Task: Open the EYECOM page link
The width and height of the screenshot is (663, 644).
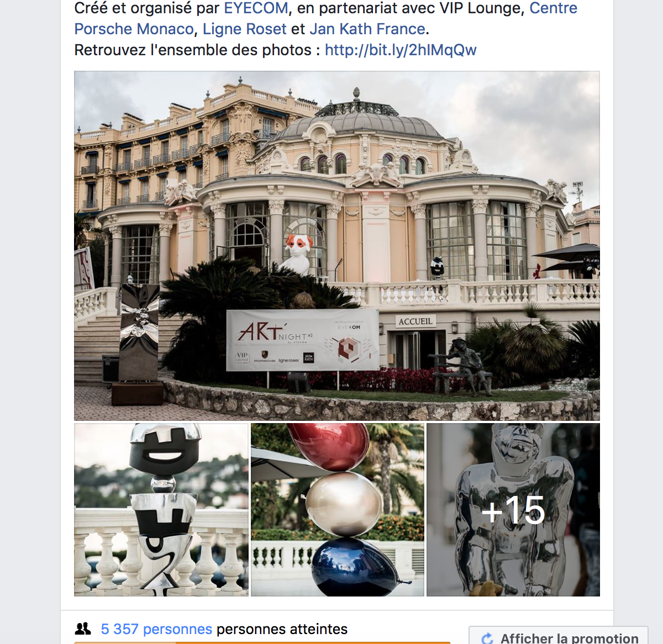Action: [x=256, y=8]
